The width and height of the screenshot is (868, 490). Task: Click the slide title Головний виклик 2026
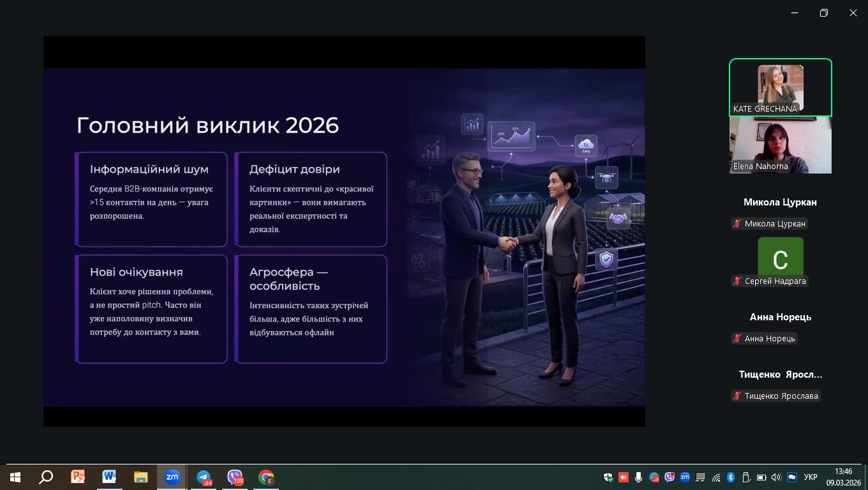(207, 125)
